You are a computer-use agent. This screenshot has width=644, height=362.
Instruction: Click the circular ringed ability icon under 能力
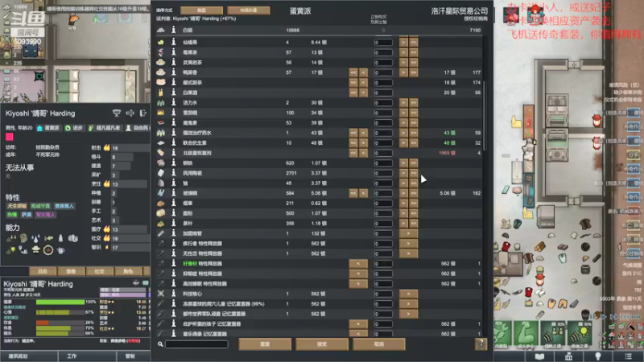tap(48, 250)
